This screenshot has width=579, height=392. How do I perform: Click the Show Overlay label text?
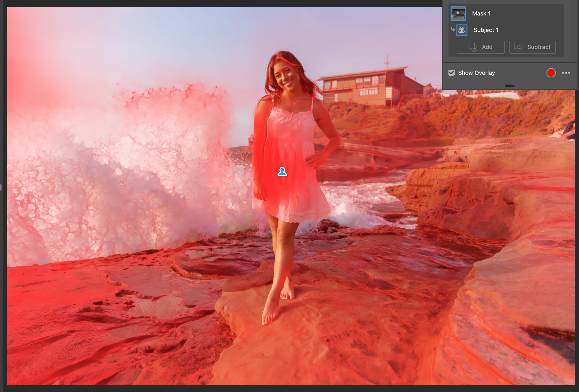pyautogui.click(x=476, y=73)
